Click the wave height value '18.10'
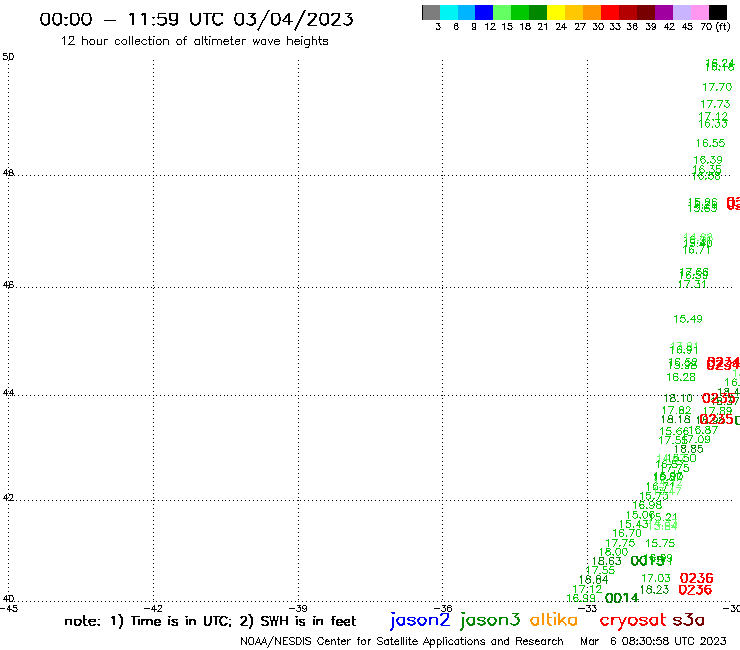This screenshot has width=740, height=650. [x=678, y=398]
